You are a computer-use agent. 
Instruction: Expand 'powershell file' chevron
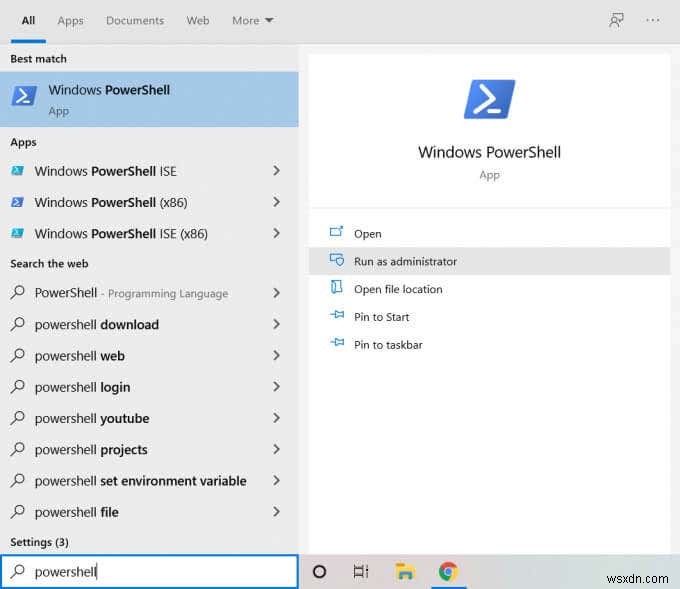point(276,511)
